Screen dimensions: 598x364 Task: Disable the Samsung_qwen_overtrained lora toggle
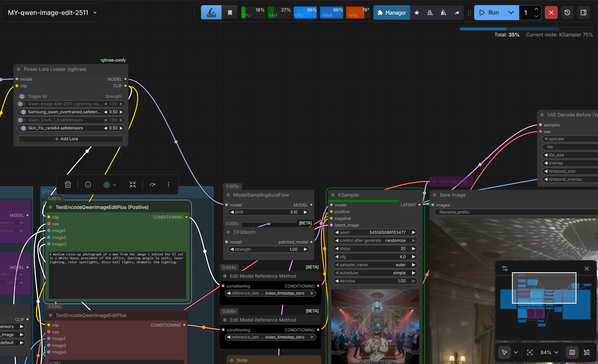(x=23, y=112)
